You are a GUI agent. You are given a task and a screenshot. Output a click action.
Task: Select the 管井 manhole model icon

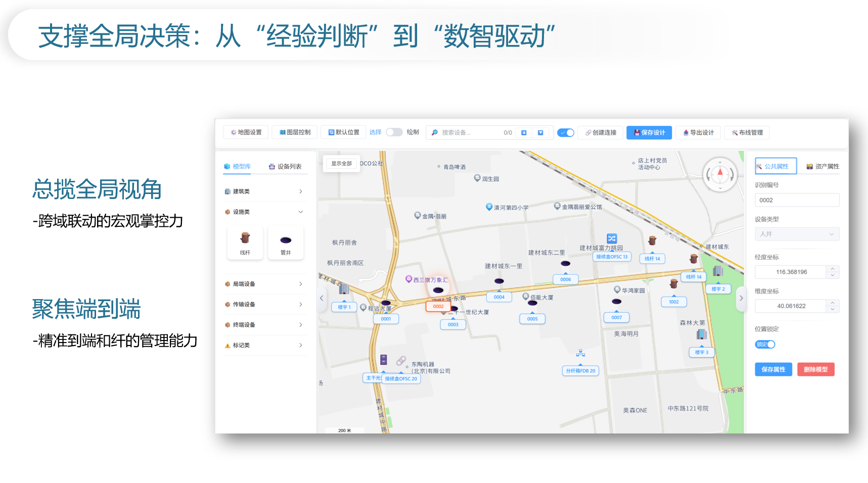286,240
